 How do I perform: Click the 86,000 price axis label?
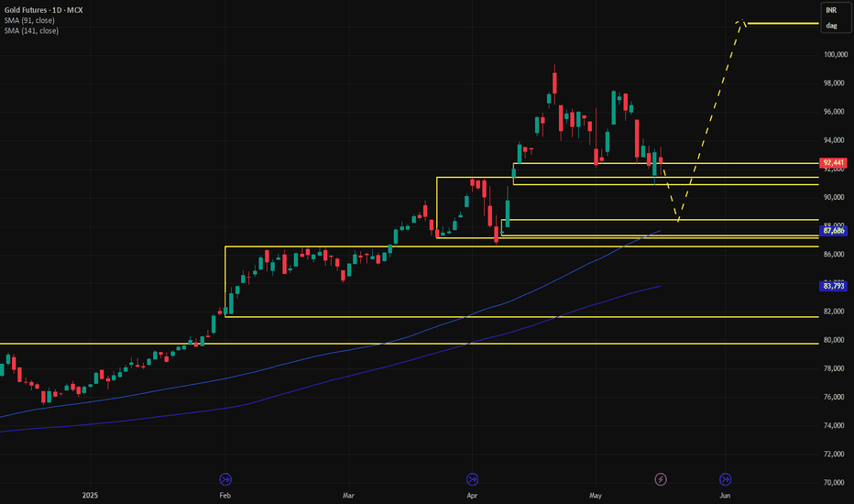click(x=835, y=255)
